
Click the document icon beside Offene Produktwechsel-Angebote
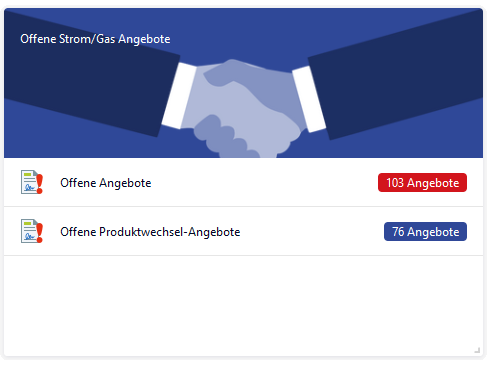point(32,231)
